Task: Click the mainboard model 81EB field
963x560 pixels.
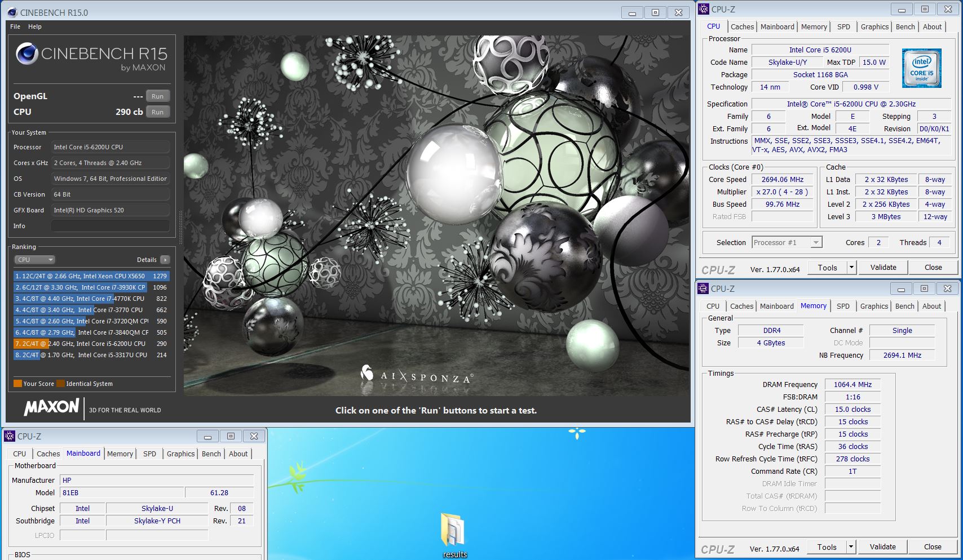Action: 123,493
